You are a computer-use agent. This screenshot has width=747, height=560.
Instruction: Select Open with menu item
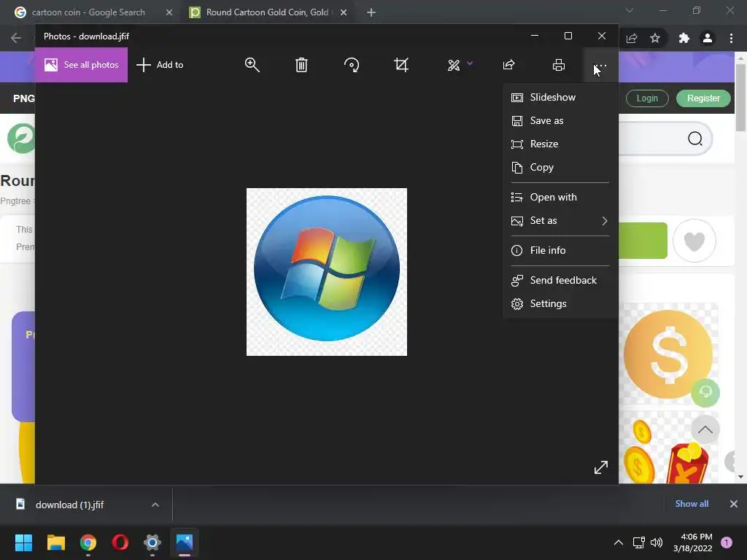tap(560, 197)
